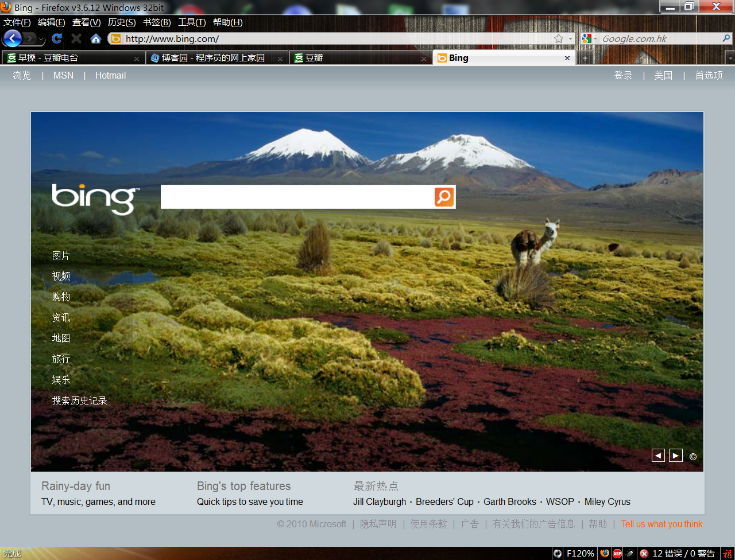Open the Rainy-day fun link

pos(76,486)
